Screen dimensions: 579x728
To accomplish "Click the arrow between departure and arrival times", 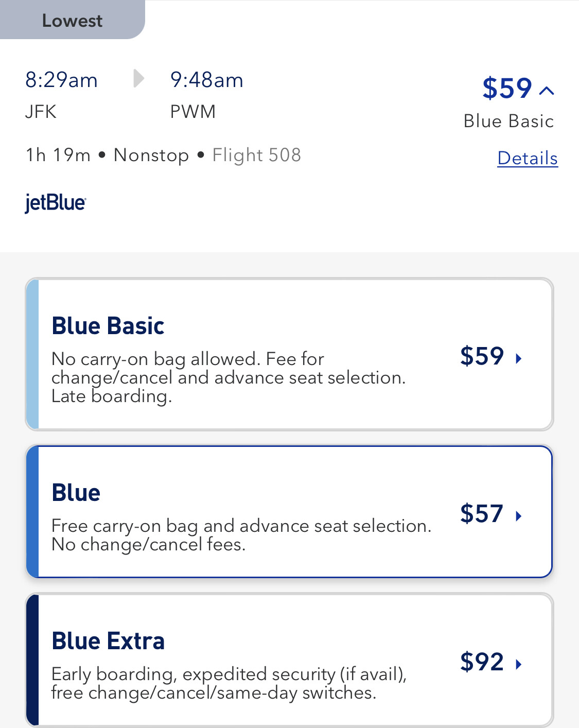I will pyautogui.click(x=138, y=79).
